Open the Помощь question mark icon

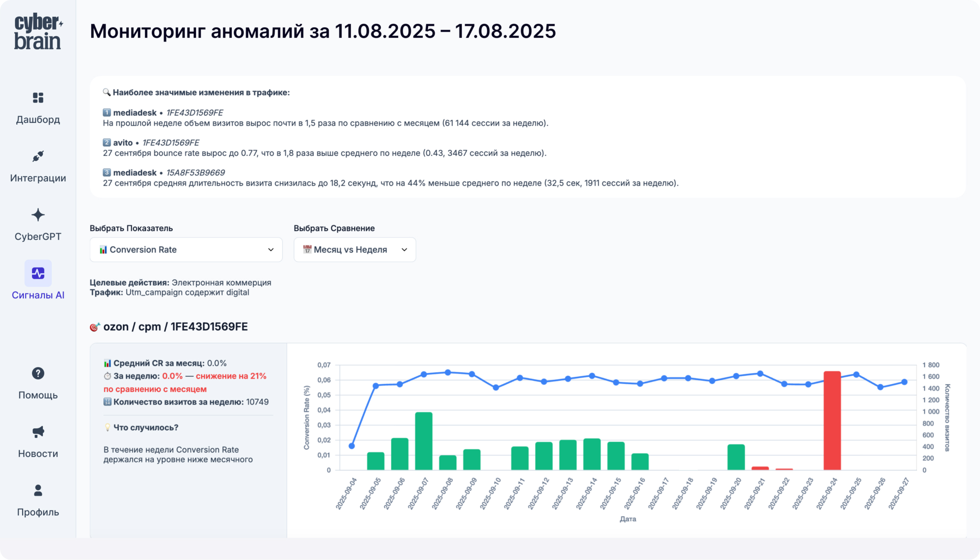(38, 373)
